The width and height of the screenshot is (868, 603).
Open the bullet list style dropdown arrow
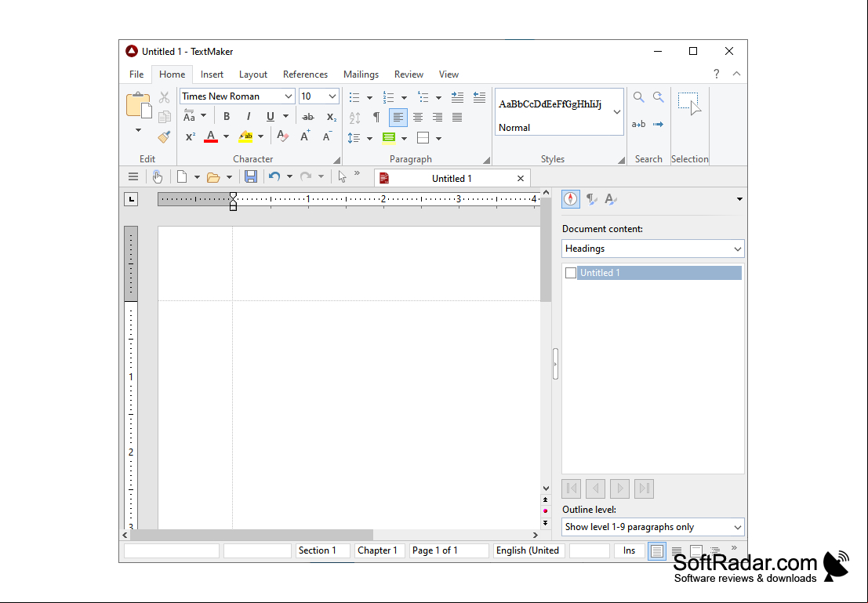[369, 98]
